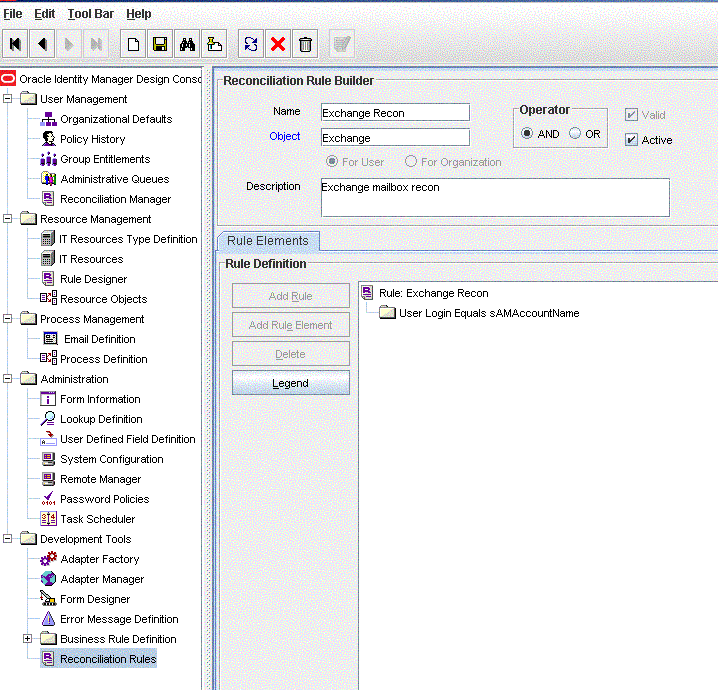Open System Configuration in the tree
718x690 pixels.
pos(111,459)
